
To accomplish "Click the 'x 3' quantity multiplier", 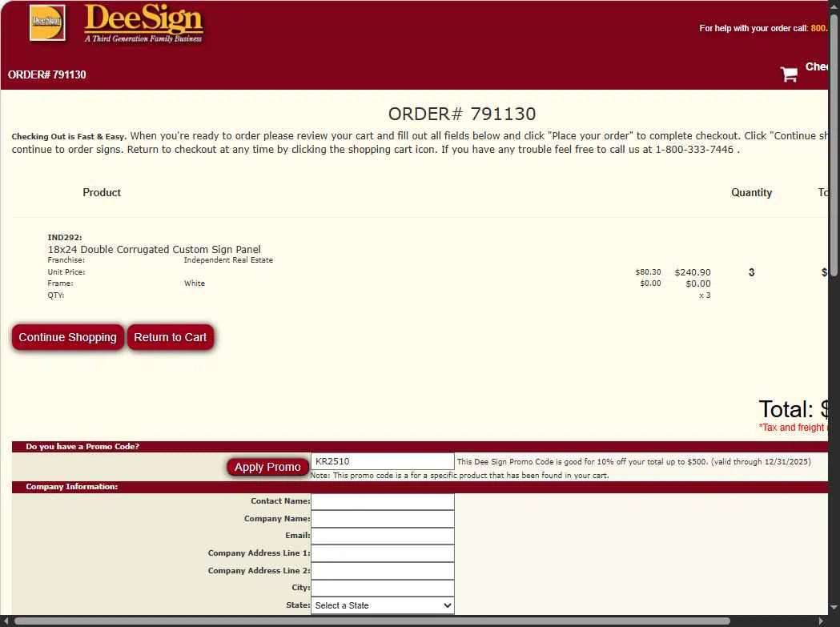I will point(705,295).
